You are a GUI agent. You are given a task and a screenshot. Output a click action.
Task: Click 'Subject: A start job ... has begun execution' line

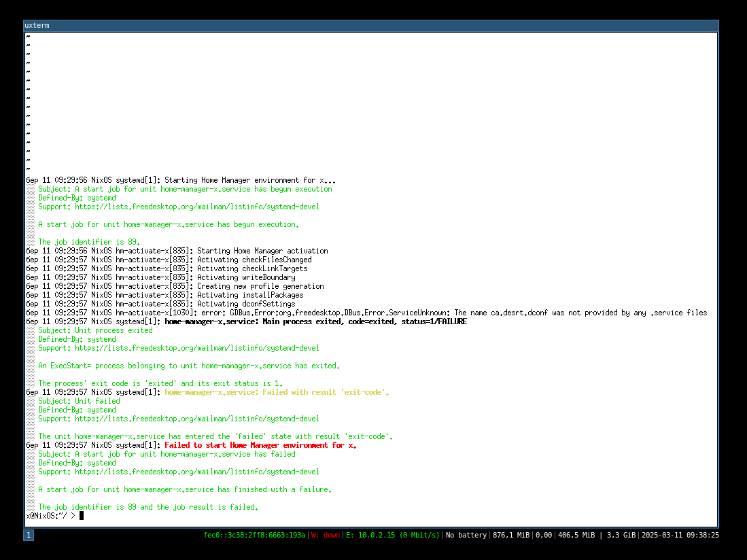185,189
